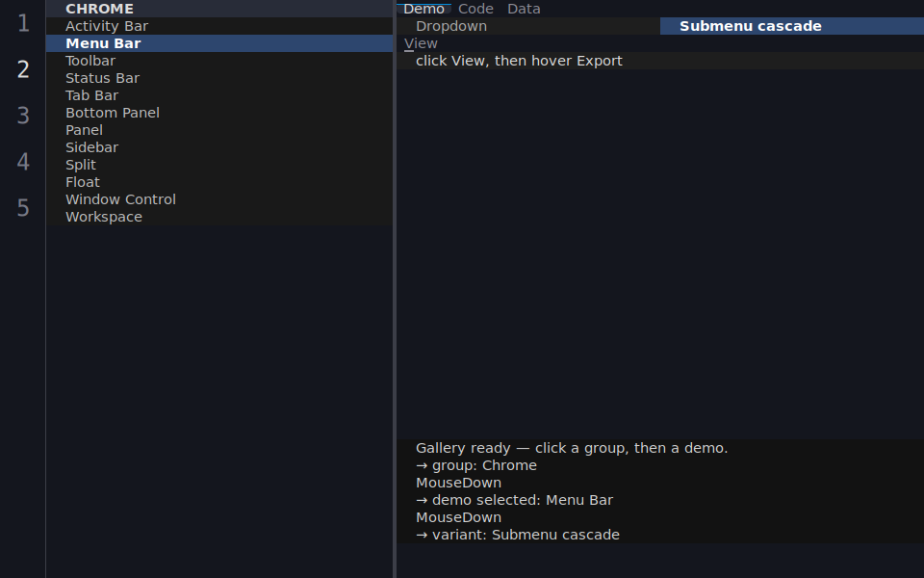
Task: Choose the Status Bar demo
Action: (x=219, y=78)
